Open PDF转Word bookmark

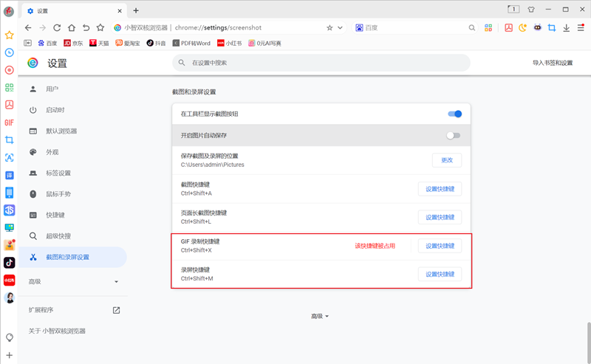tap(191, 44)
